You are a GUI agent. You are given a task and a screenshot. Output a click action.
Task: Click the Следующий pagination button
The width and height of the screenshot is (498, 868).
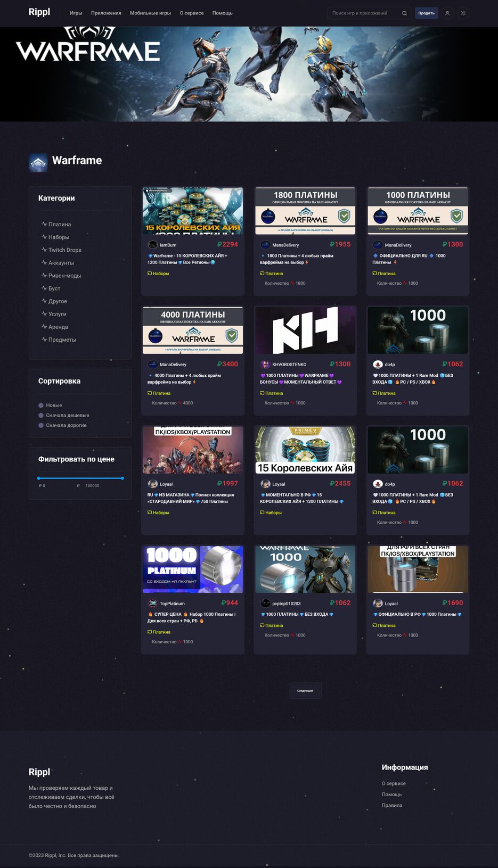pos(305,691)
